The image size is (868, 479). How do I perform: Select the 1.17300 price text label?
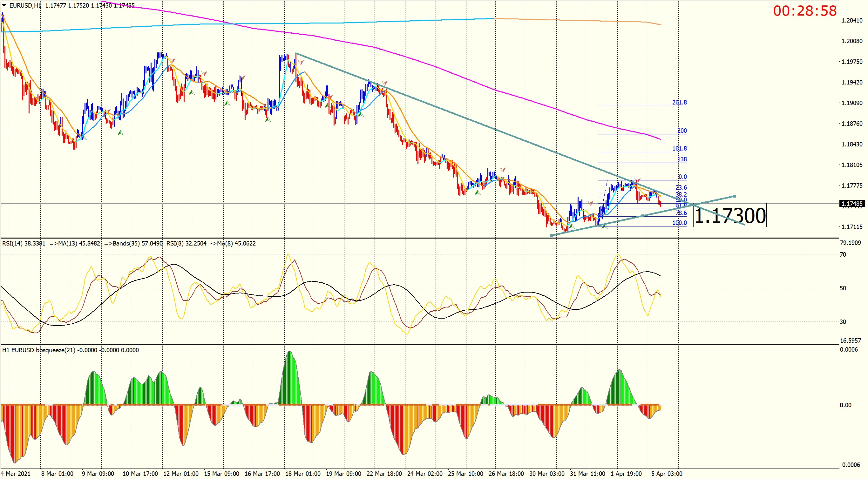click(729, 216)
